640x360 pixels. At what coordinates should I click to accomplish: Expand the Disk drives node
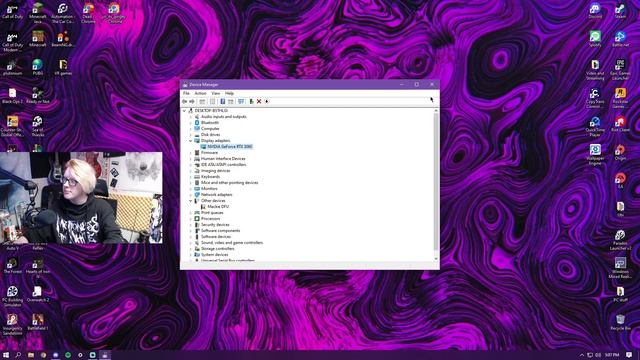tap(190, 135)
